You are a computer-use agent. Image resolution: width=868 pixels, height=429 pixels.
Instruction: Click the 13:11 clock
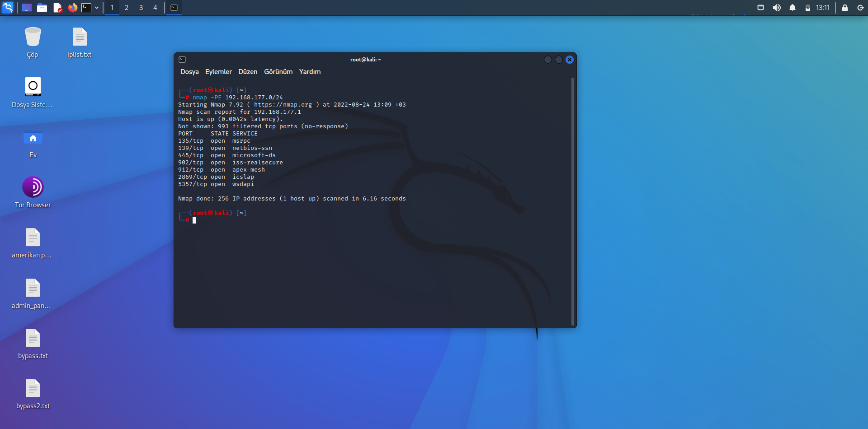(x=823, y=8)
